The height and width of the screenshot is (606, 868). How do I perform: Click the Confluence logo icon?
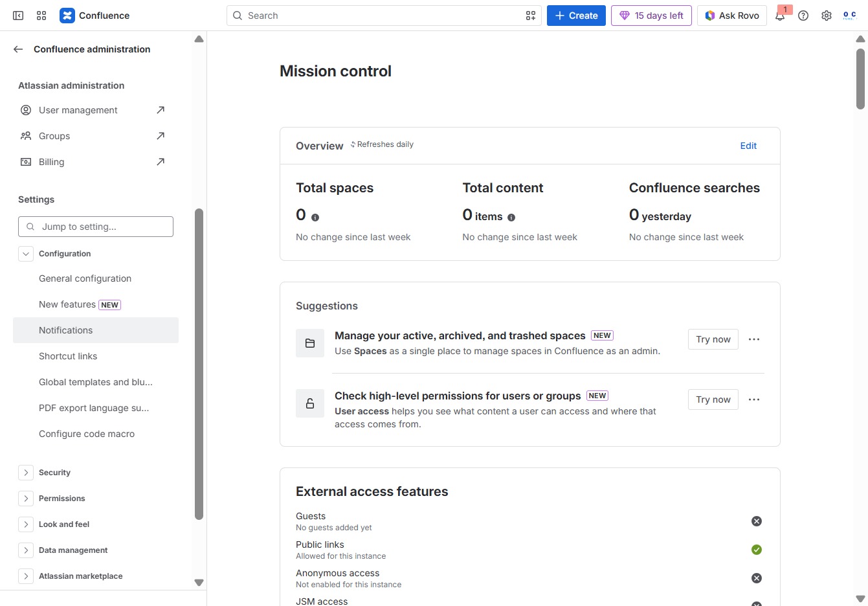coord(67,16)
